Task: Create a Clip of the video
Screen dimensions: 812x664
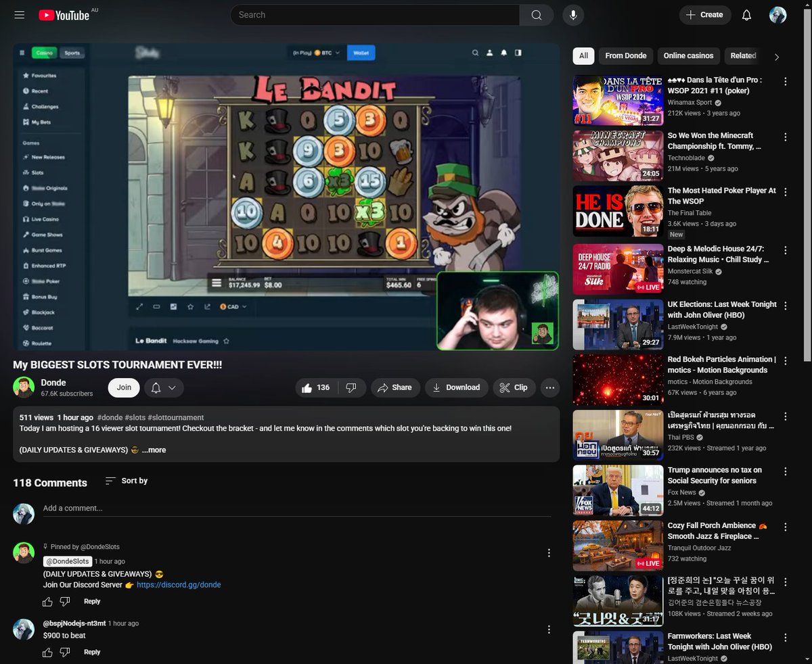Action: tap(514, 387)
